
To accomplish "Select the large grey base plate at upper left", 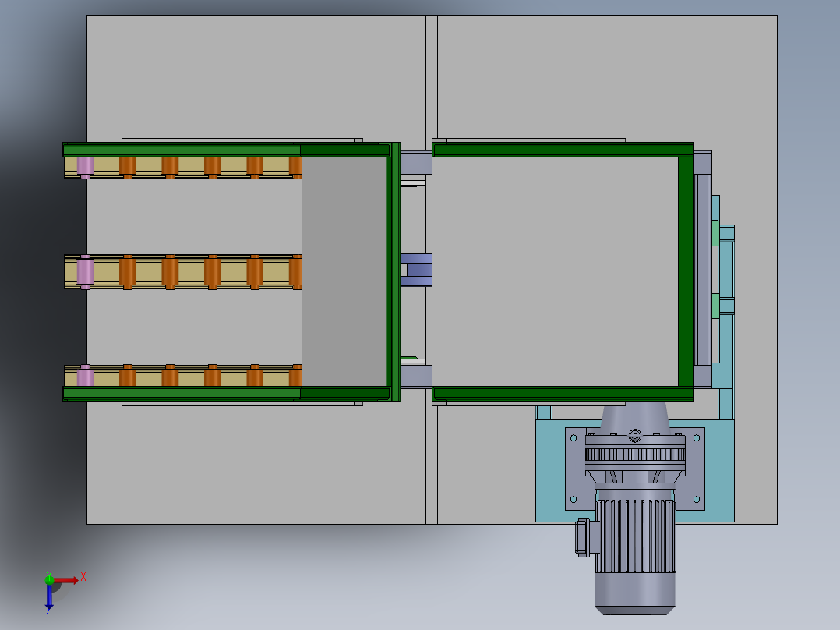I will (x=257, y=78).
